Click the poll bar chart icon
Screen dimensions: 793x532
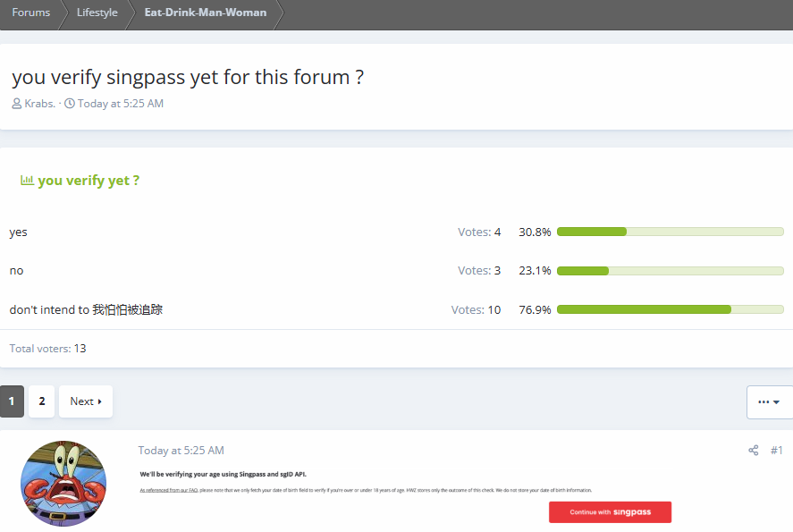pos(27,181)
